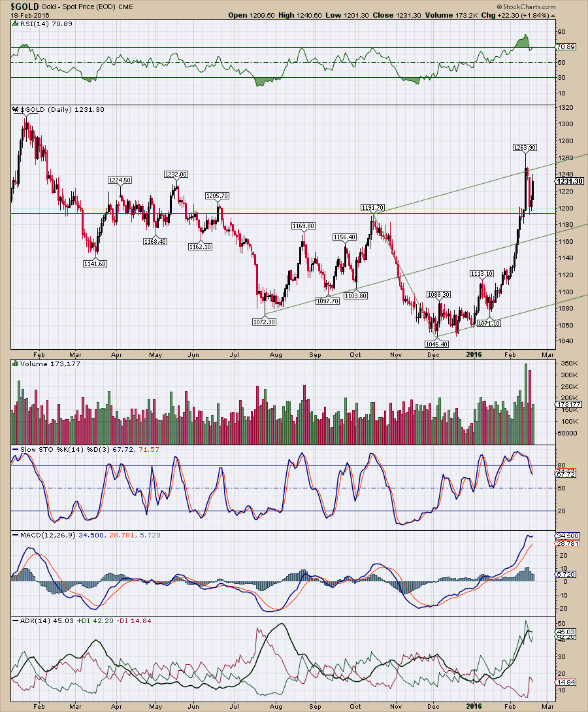The image size is (588, 712).
Task: Click the current price tag on right price axis
Action: pyautogui.click(x=566, y=181)
